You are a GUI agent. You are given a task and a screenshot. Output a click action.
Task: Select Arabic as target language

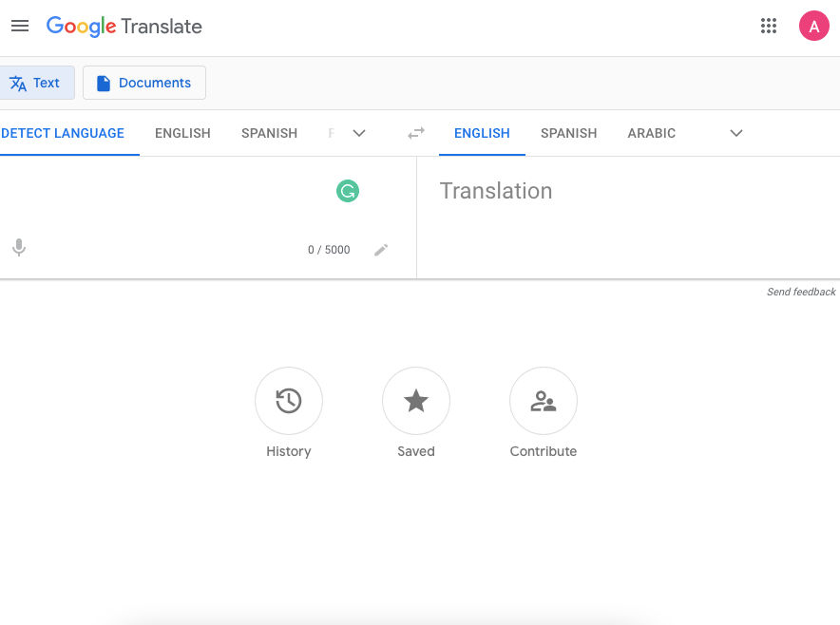pyautogui.click(x=652, y=133)
